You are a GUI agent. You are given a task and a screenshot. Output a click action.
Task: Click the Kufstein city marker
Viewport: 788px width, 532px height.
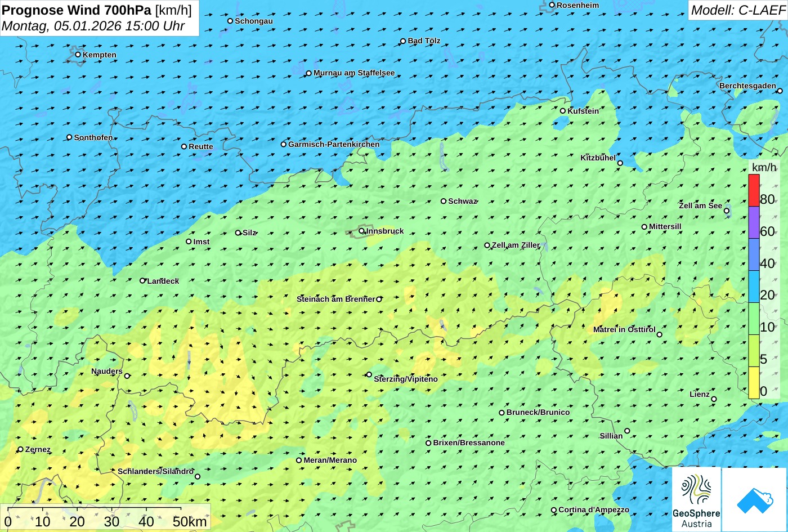click(x=563, y=111)
